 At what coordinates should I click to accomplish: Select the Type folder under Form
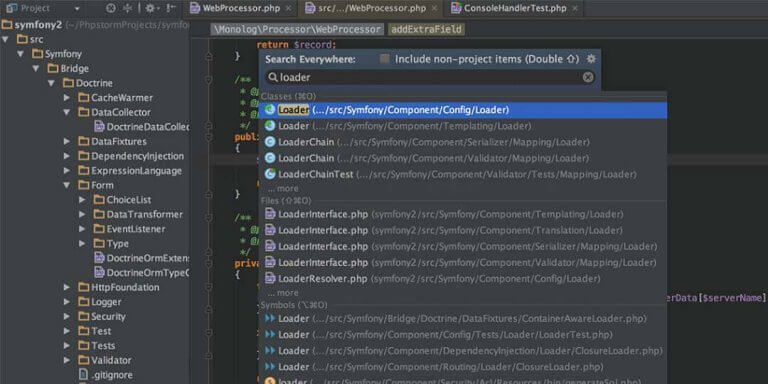pos(111,244)
